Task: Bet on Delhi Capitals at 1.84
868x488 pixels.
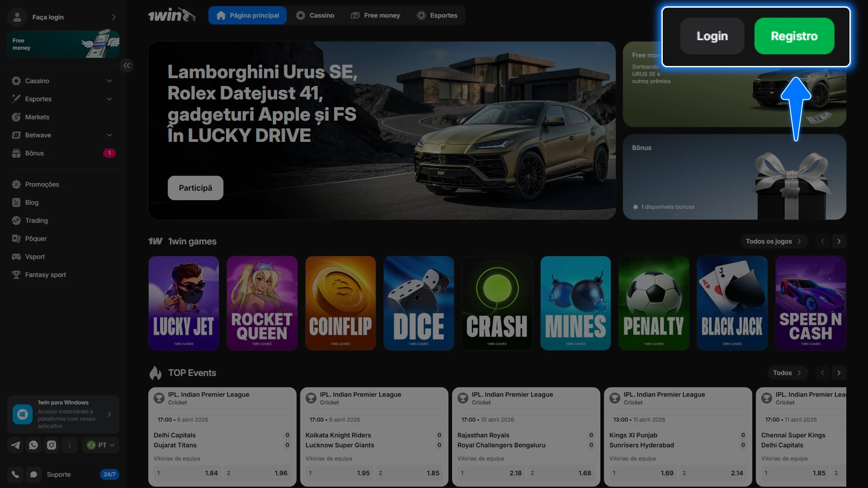Action: point(187,473)
